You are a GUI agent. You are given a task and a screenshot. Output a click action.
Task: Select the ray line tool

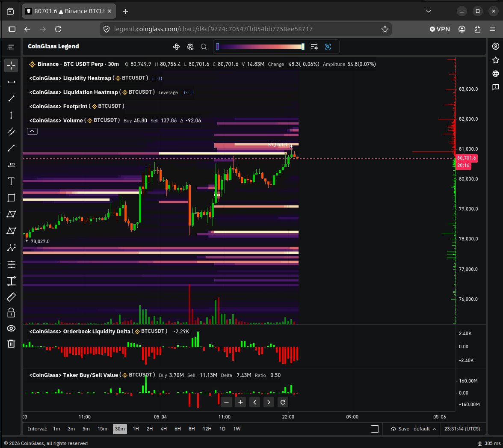11,148
